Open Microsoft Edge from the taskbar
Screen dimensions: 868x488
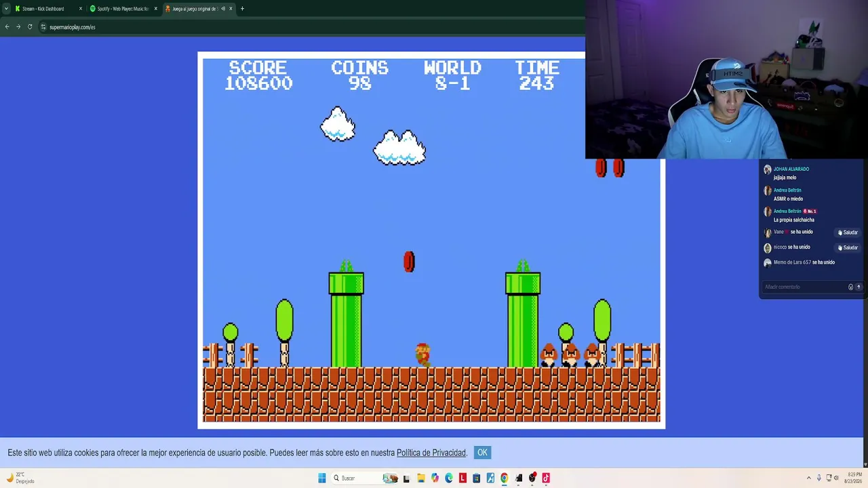[449, 478]
